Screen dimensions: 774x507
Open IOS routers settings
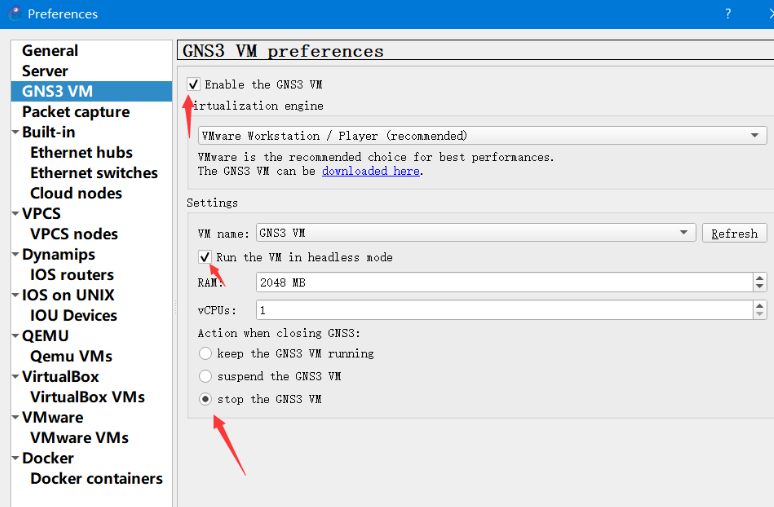coord(72,274)
